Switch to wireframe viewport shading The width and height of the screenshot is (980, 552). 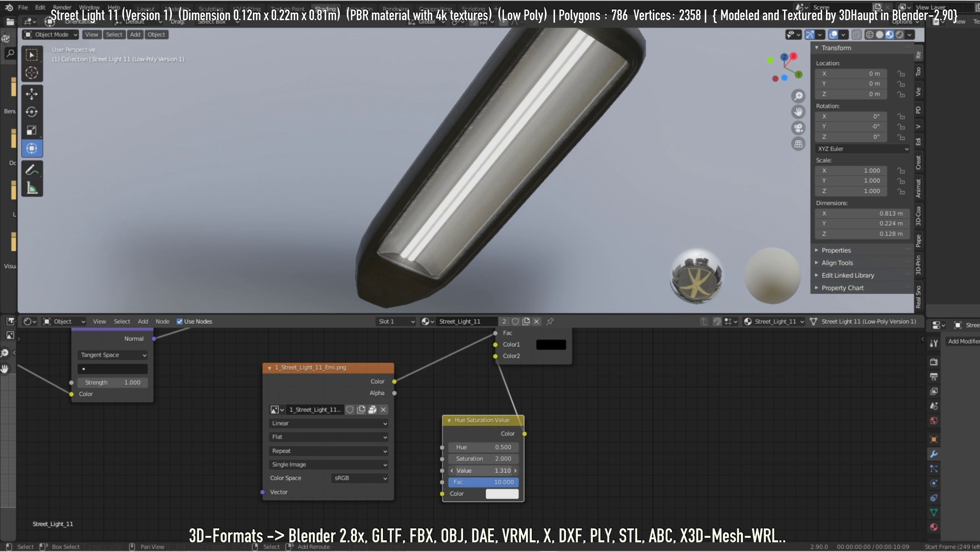point(870,35)
